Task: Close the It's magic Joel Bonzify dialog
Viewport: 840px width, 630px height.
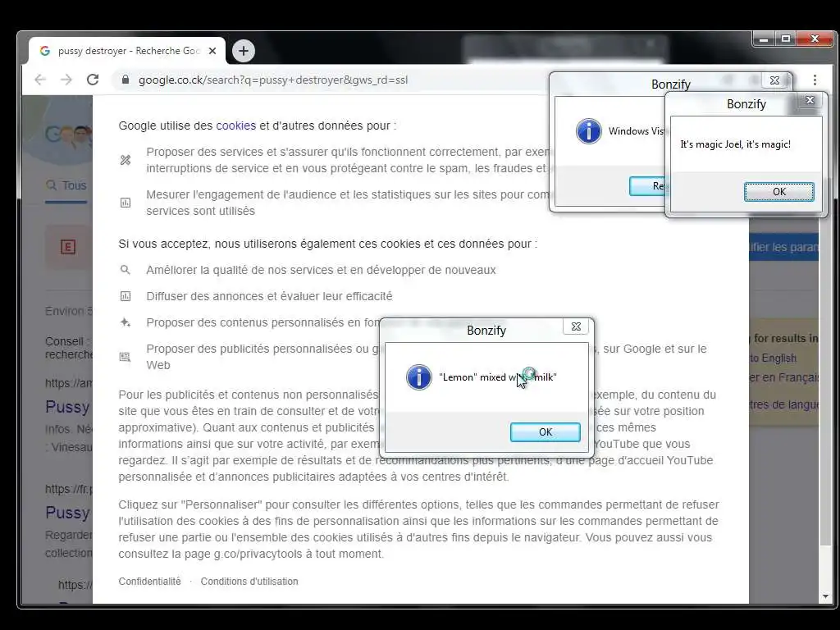Action: (810, 100)
